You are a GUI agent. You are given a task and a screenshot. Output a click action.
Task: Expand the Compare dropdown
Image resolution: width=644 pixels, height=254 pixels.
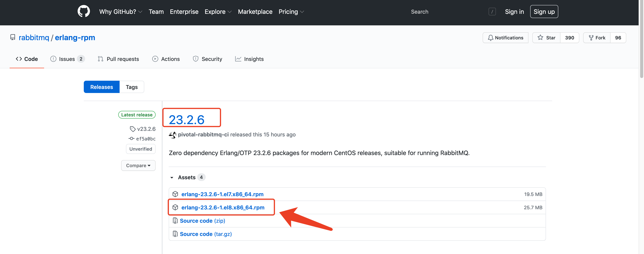(x=138, y=165)
